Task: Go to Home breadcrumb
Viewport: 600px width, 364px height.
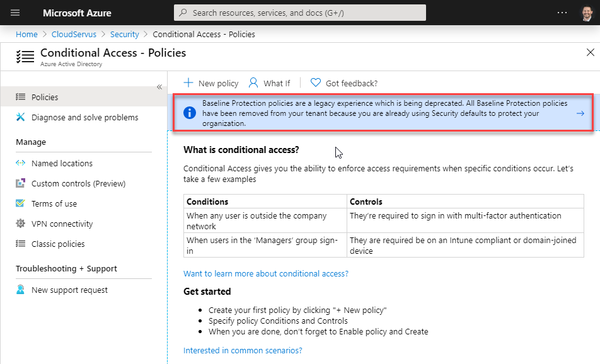Action: (26, 34)
